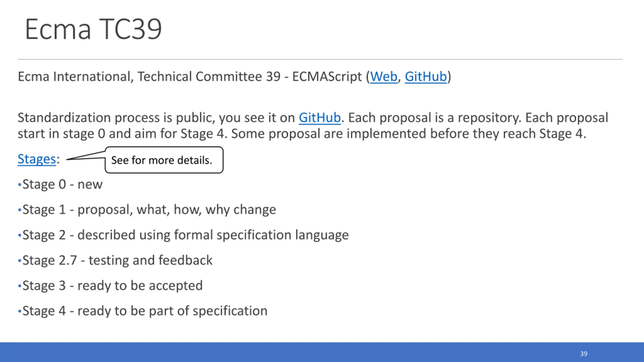The width and height of the screenshot is (644, 362).
Task: Click the blue bullet dot before Stage 0
Action: (19, 185)
